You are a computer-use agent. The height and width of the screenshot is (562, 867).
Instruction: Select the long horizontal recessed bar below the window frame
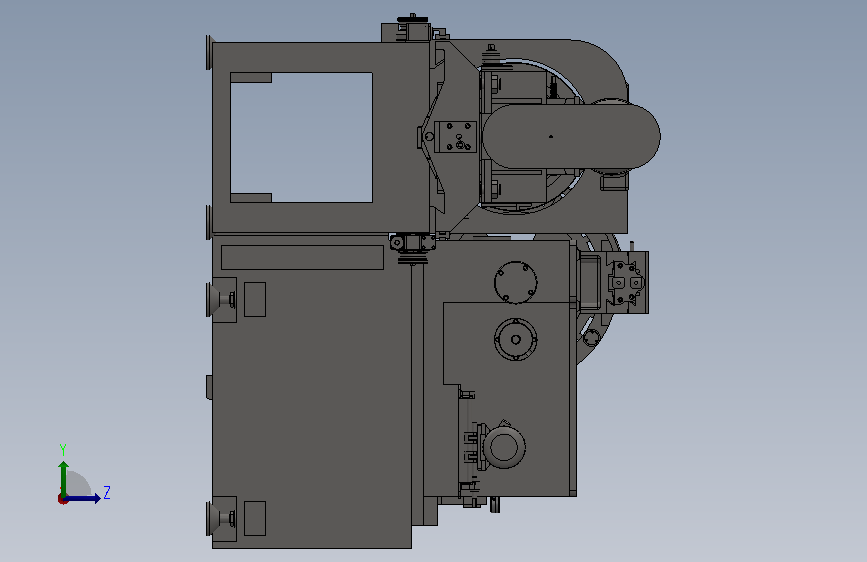coord(302,258)
